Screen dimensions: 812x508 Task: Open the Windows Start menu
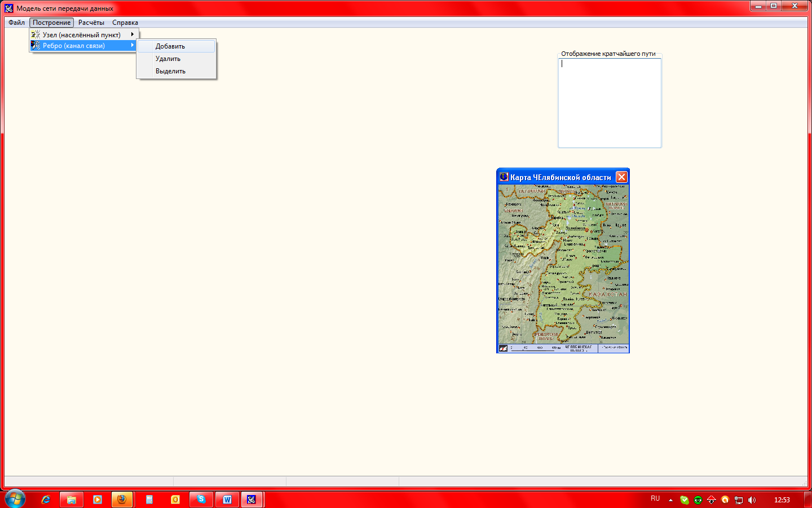[15, 499]
